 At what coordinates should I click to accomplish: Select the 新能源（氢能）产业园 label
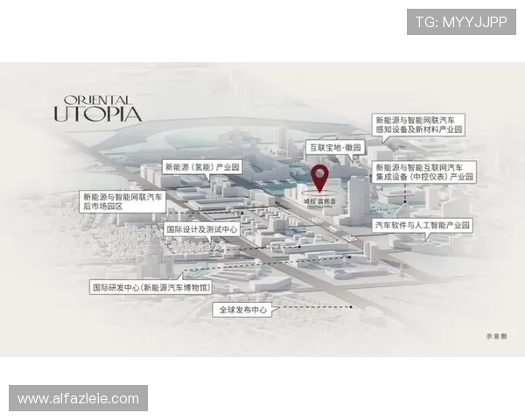pyautogui.click(x=202, y=165)
